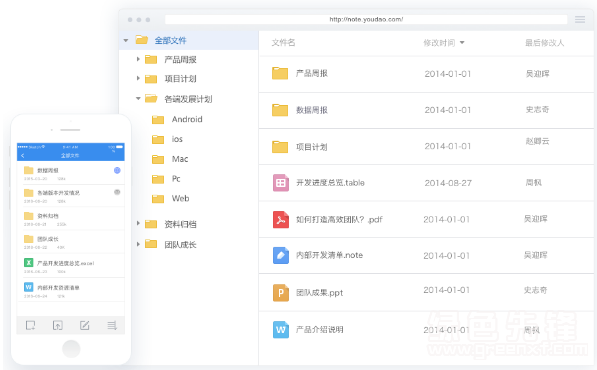Click the 修改时间 column header label
The width and height of the screenshot is (597, 370).
click(x=439, y=43)
